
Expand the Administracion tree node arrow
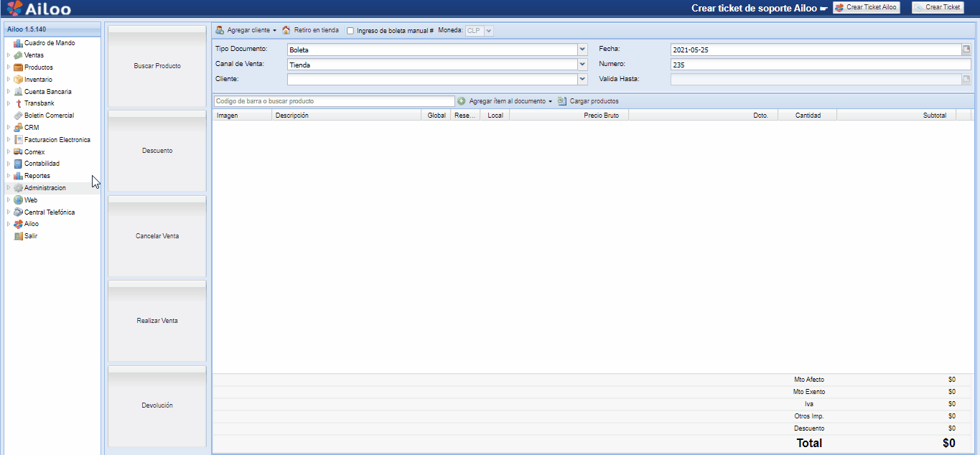[x=9, y=188]
